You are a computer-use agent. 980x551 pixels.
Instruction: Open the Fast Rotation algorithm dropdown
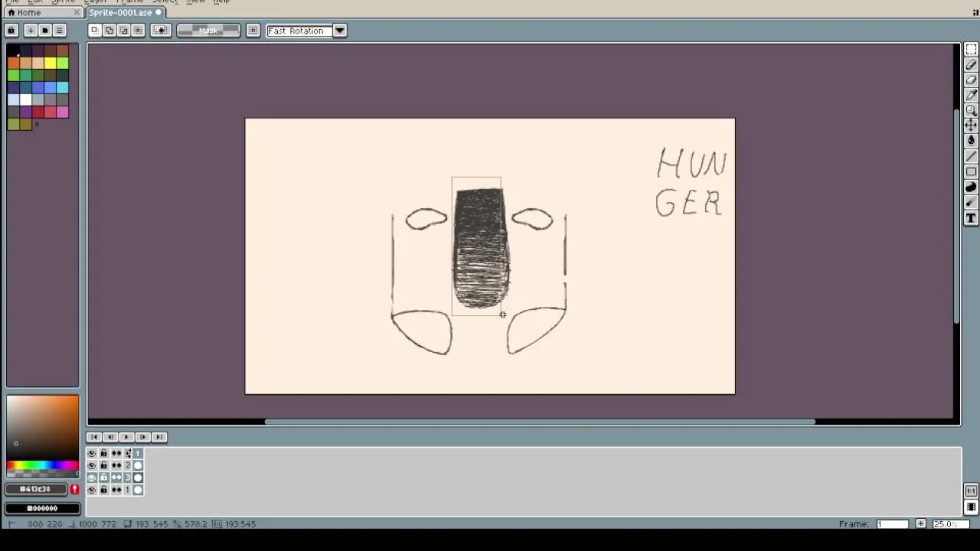point(340,31)
